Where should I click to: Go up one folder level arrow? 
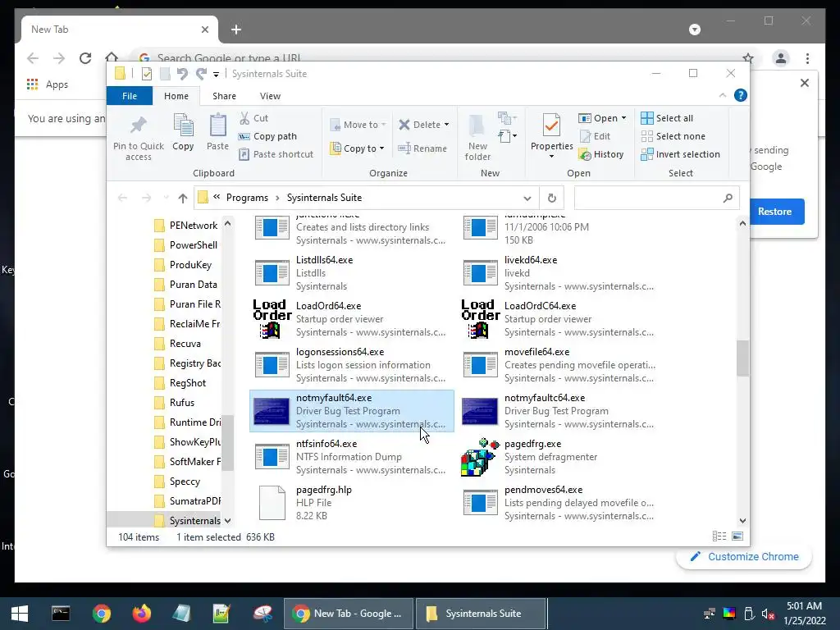[x=183, y=199]
